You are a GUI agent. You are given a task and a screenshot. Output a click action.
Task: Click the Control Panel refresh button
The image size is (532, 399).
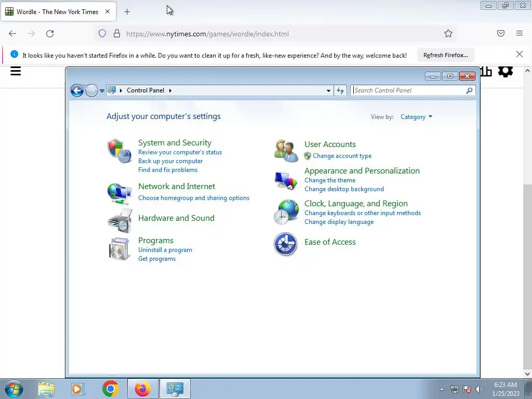point(340,90)
